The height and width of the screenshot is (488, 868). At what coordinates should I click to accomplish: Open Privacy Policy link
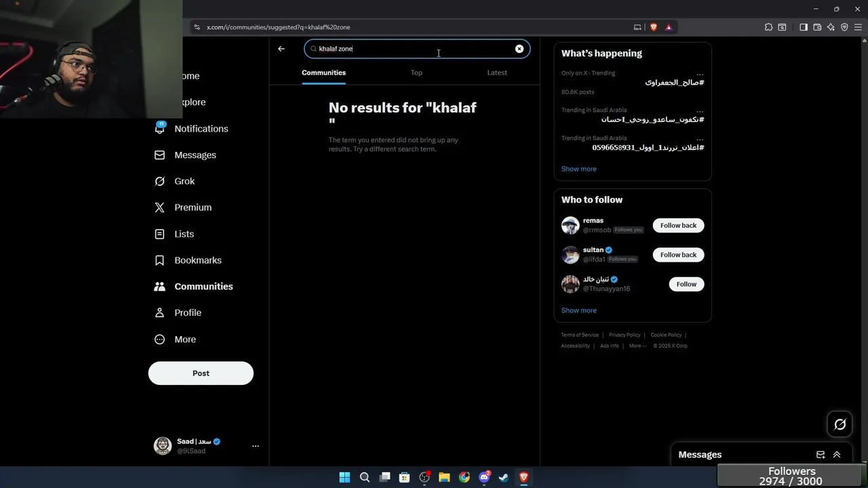point(625,335)
